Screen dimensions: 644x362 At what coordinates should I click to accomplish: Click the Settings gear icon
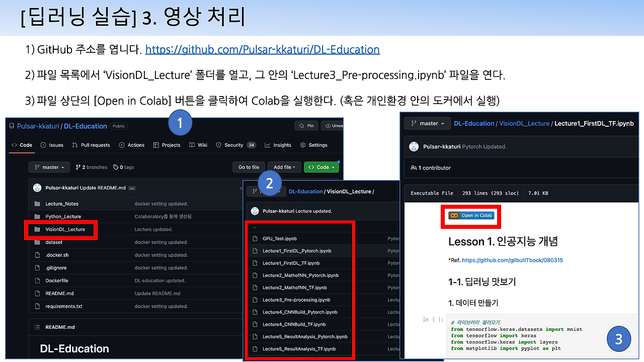click(303, 145)
